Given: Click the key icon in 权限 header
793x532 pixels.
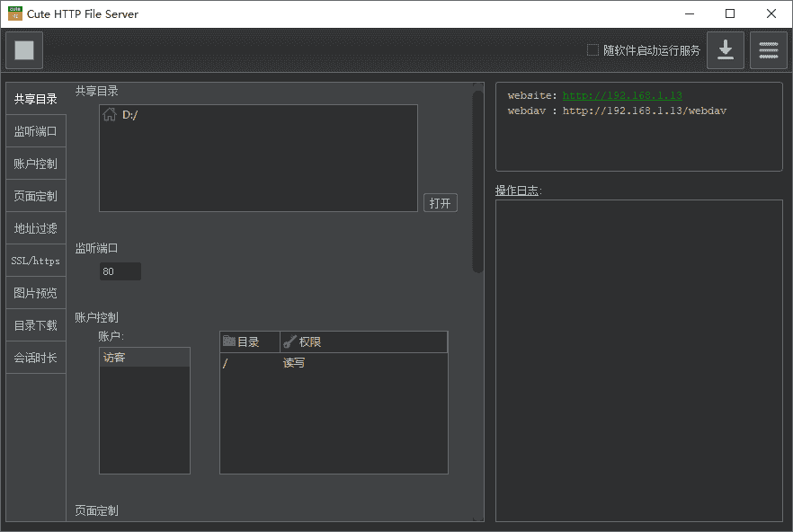Looking at the screenshot, I should [x=290, y=341].
